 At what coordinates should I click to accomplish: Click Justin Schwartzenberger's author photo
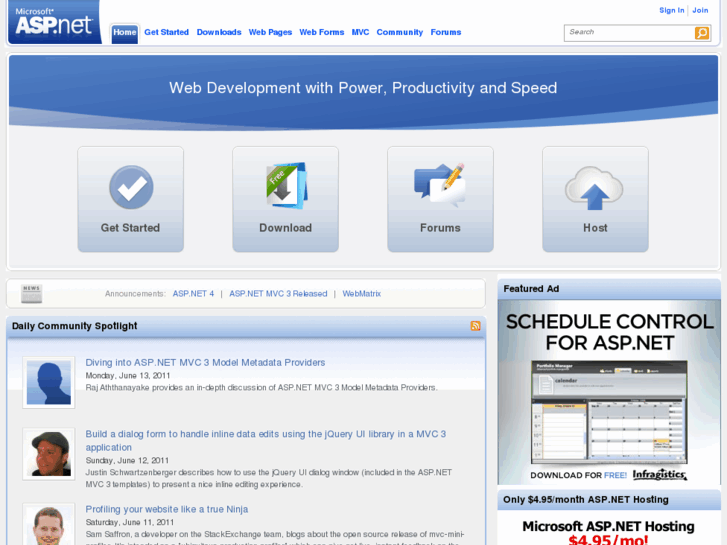point(49,454)
